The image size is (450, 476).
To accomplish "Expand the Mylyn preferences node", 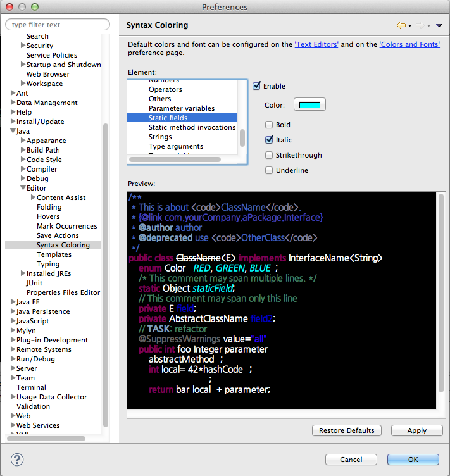I will click(13, 330).
